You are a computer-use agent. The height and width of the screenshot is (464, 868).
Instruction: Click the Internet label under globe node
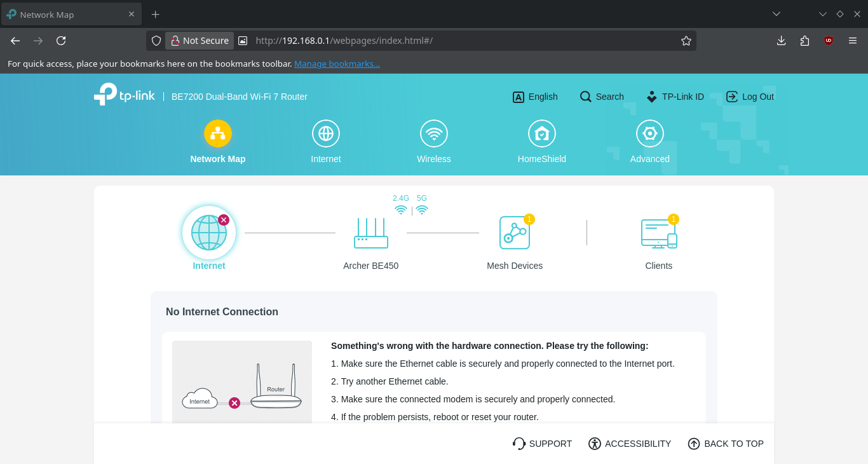tap(209, 266)
